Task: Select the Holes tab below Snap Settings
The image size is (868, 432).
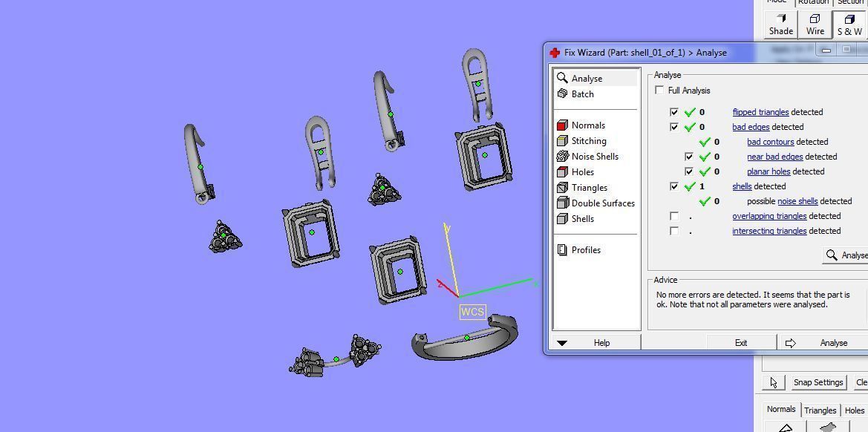Action: [x=854, y=410]
